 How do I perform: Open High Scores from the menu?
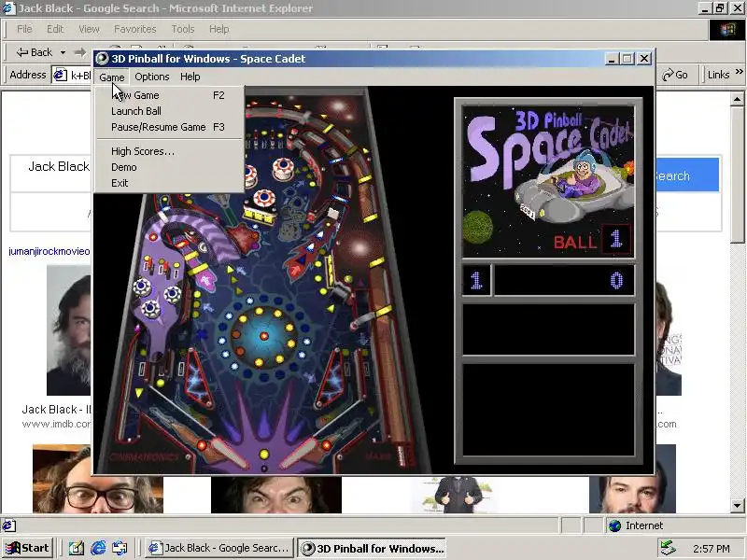click(x=170, y=151)
